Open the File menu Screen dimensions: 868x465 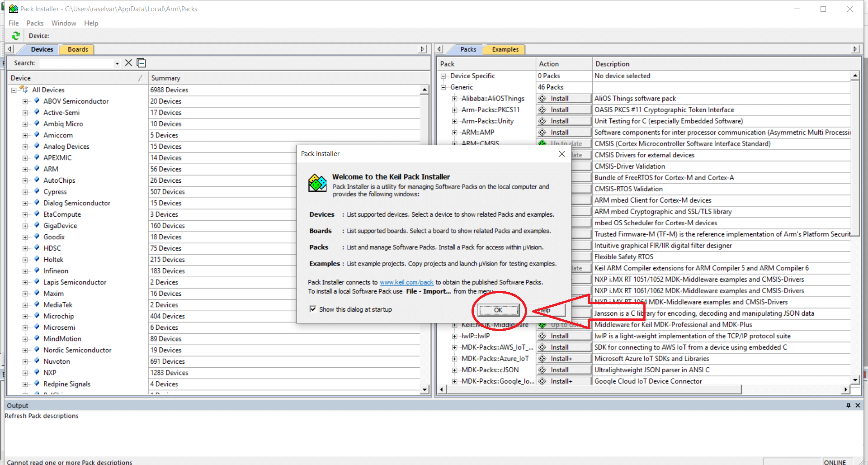tap(14, 23)
